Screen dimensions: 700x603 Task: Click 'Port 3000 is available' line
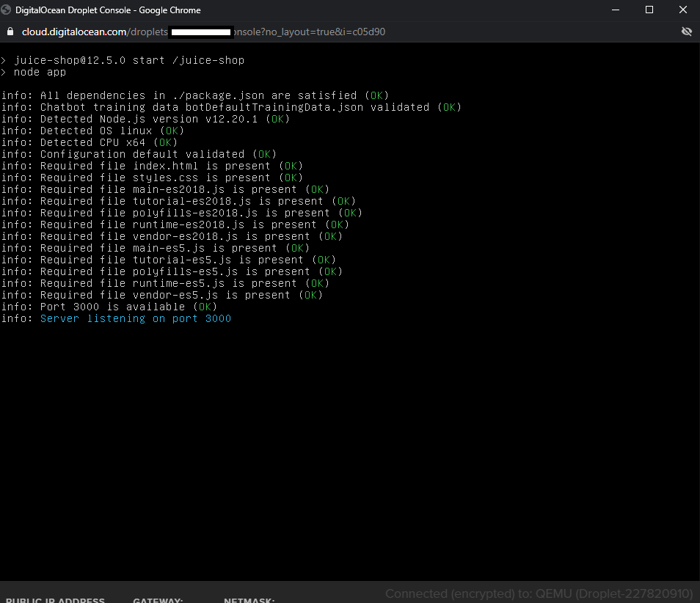(109, 307)
